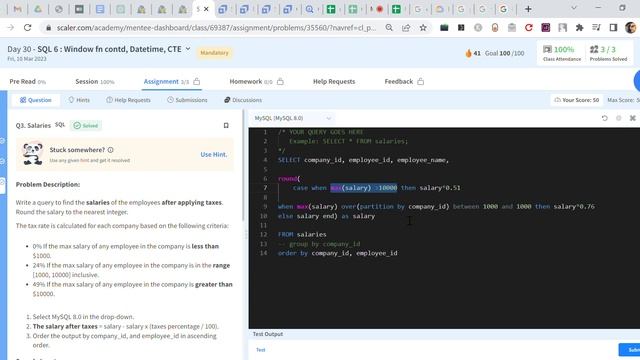Image resolution: width=640 pixels, height=360 pixels.
Task: Open the Homework tab
Action: click(x=256, y=82)
